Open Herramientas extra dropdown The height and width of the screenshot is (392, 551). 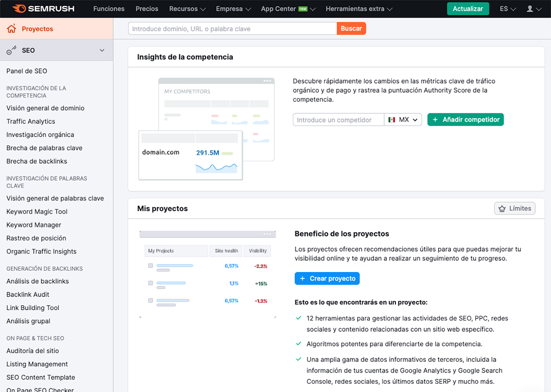tap(359, 9)
